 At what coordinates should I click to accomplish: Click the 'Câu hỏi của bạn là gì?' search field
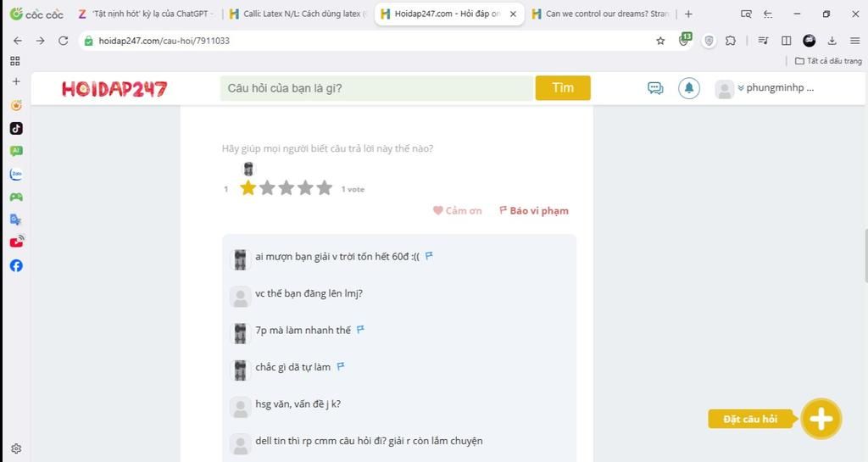click(376, 88)
